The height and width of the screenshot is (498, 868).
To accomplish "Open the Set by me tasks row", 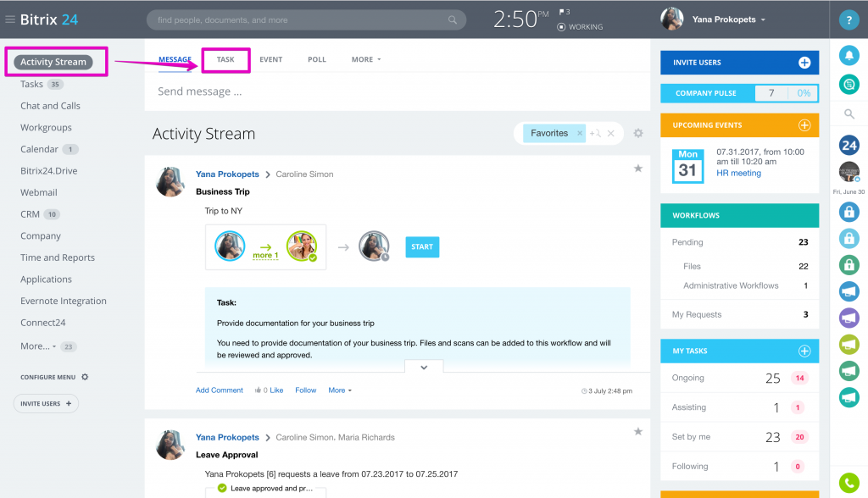I will point(739,436).
